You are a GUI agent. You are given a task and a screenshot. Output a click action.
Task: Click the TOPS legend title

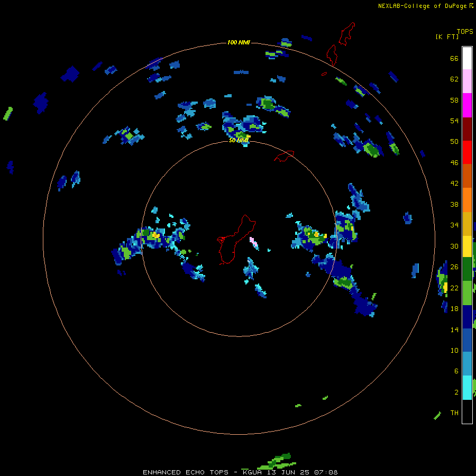tap(465, 32)
